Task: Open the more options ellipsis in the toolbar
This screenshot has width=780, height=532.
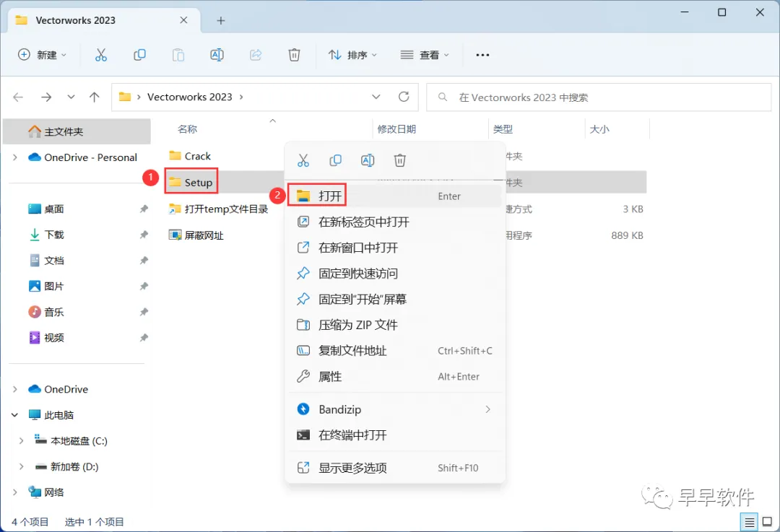Action: click(482, 55)
